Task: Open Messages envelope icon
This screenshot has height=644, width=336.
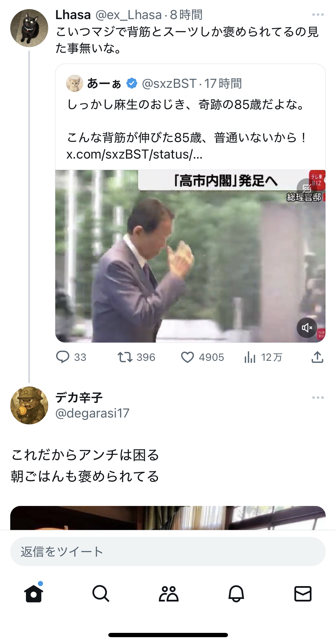Action: [303, 594]
